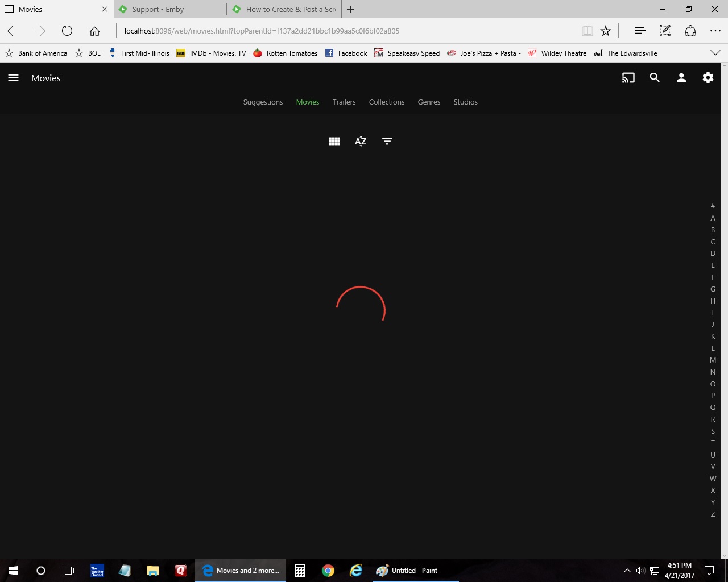Open Cortana search circle
Viewport: 728px width, 582px height.
point(41,571)
